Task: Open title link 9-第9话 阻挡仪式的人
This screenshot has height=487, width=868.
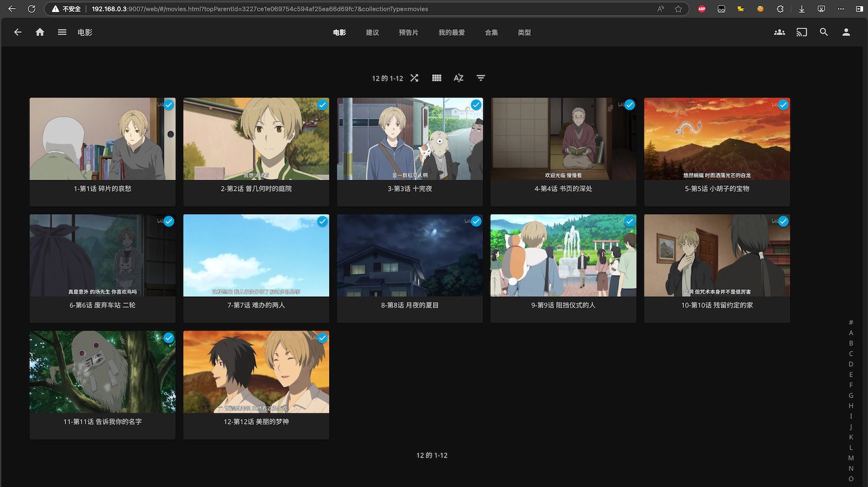Action: point(564,305)
